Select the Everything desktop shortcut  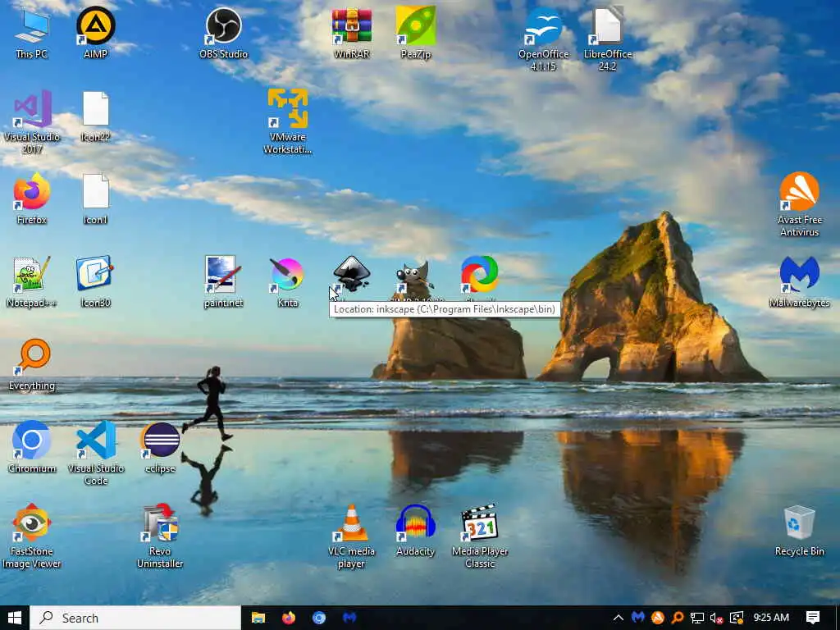(x=32, y=364)
